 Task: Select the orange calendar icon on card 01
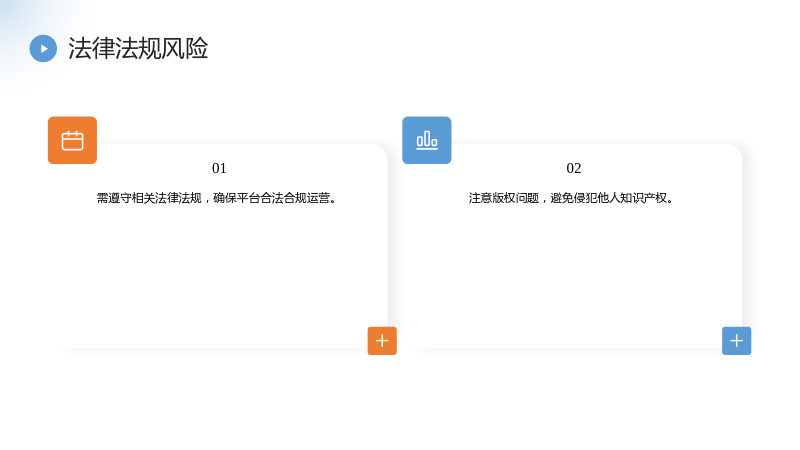coord(72,140)
